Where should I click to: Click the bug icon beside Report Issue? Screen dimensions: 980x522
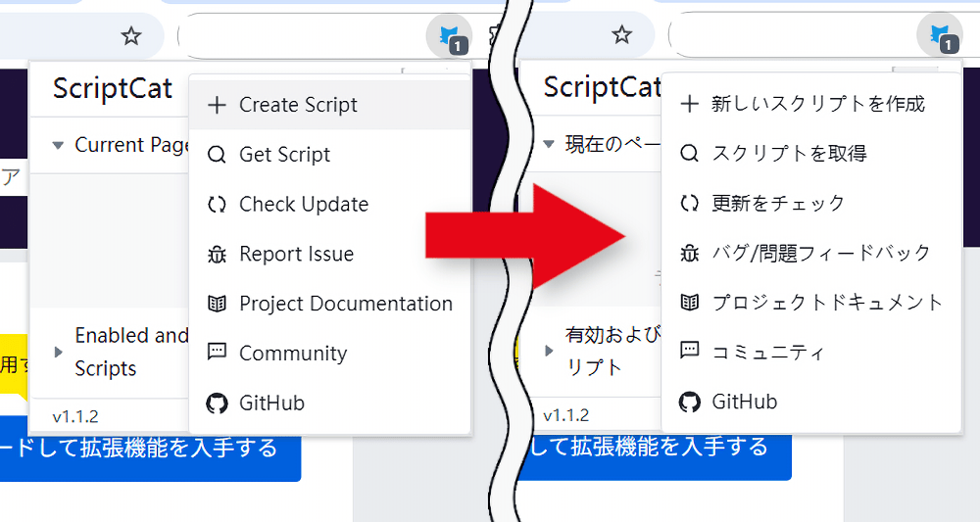pyautogui.click(x=217, y=254)
